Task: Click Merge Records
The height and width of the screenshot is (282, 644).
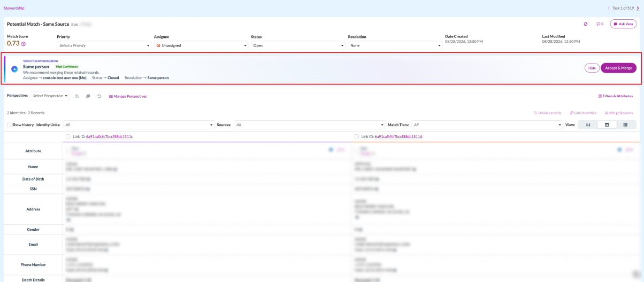Action: click(x=619, y=113)
